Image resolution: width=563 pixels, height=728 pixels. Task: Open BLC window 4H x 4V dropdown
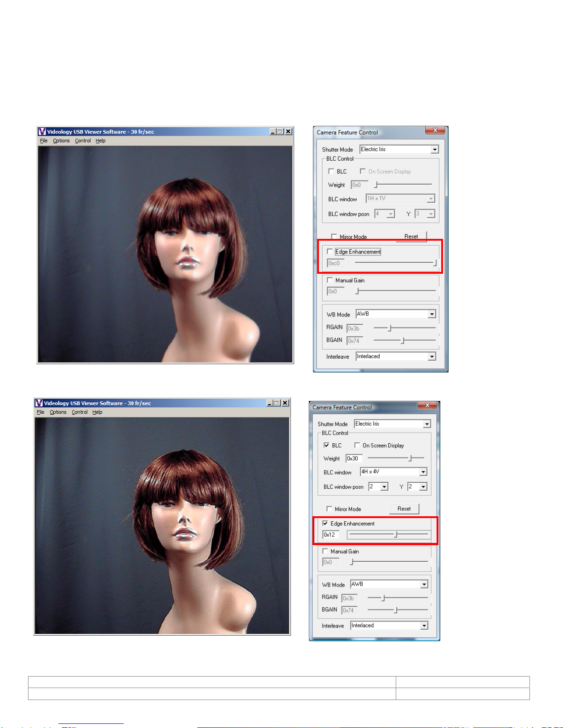(423, 472)
